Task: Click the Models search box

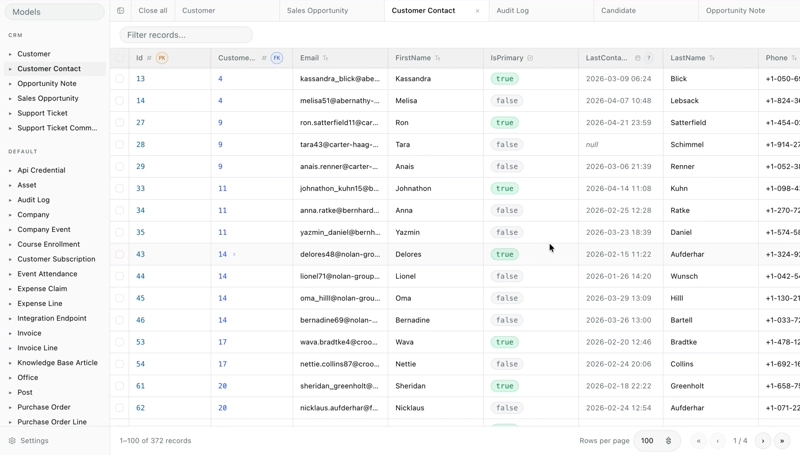Action: pos(55,12)
